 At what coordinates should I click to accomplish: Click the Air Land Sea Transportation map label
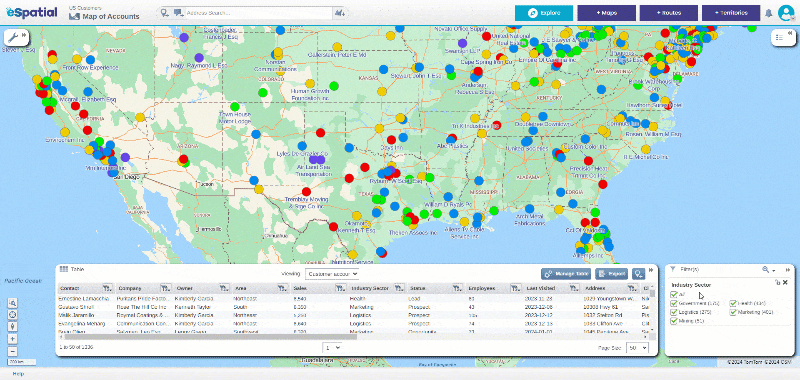click(313, 169)
